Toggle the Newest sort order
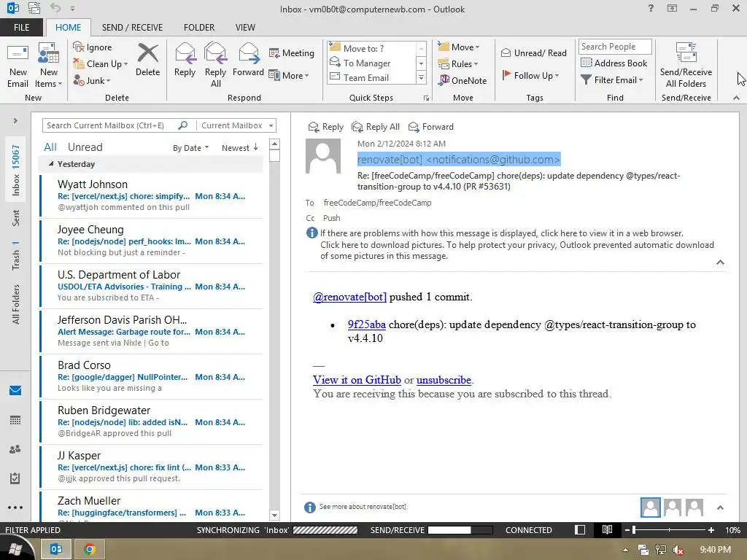The height and width of the screenshot is (560, 747). point(239,148)
